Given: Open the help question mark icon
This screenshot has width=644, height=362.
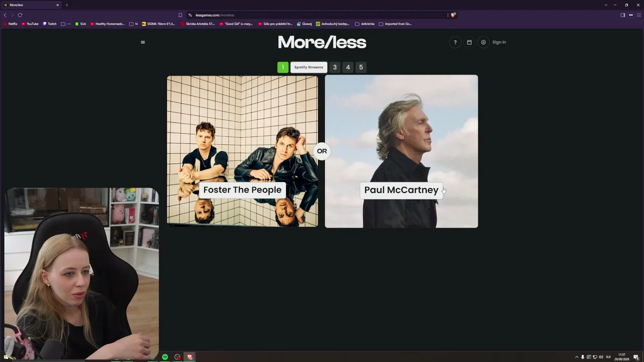Looking at the screenshot, I should pyautogui.click(x=455, y=42).
